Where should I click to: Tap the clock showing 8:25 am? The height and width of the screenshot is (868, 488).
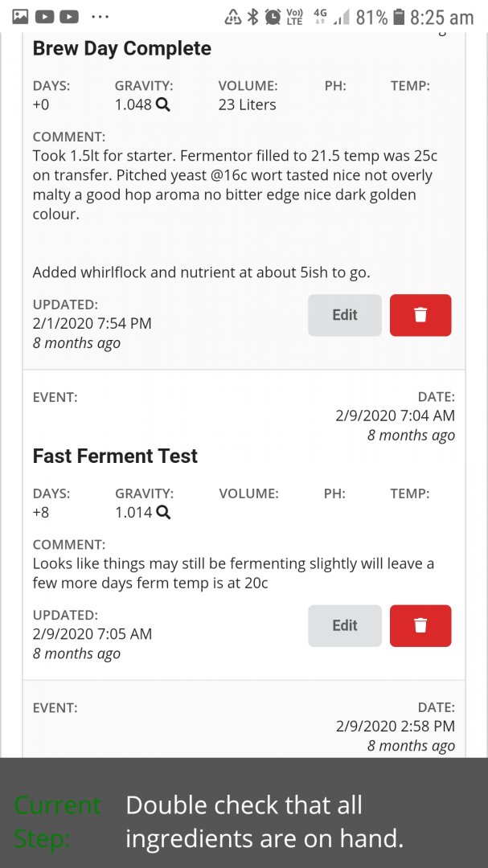click(442, 16)
